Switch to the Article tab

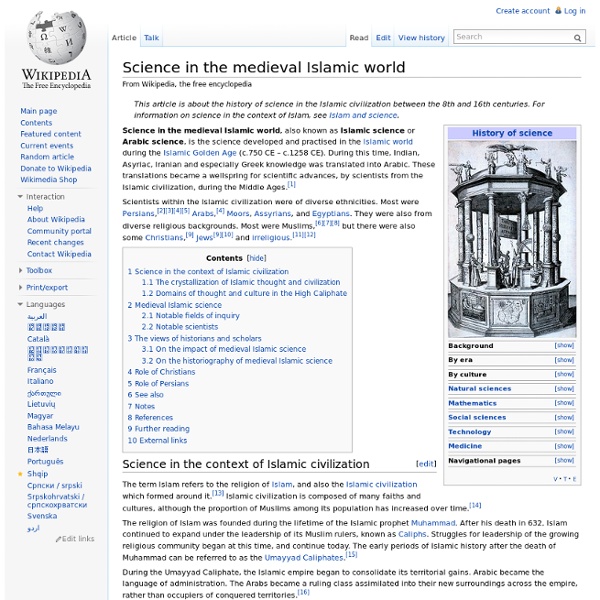124,38
